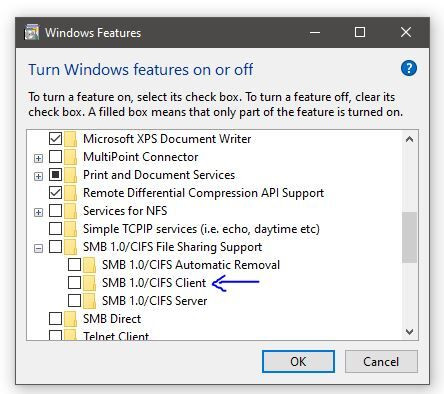Screen dimensions: 444x394
Task: Click folder icon beside SMB Direct
Action: point(70,319)
